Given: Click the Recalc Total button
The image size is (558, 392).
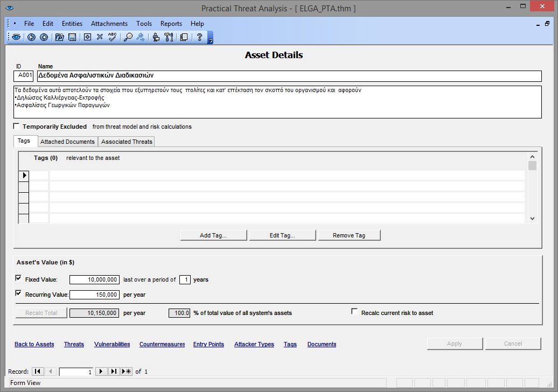Looking at the screenshot, I should (x=41, y=313).
